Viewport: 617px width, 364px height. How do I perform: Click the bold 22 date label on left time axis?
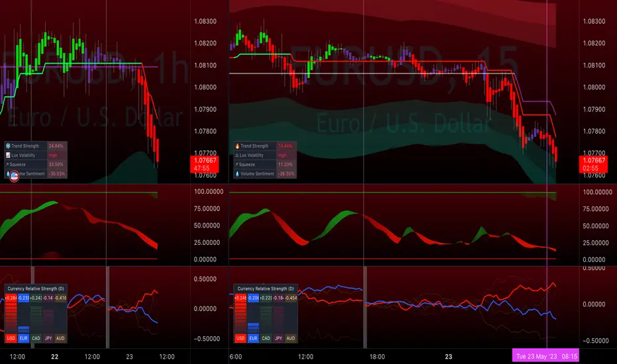coord(55,357)
